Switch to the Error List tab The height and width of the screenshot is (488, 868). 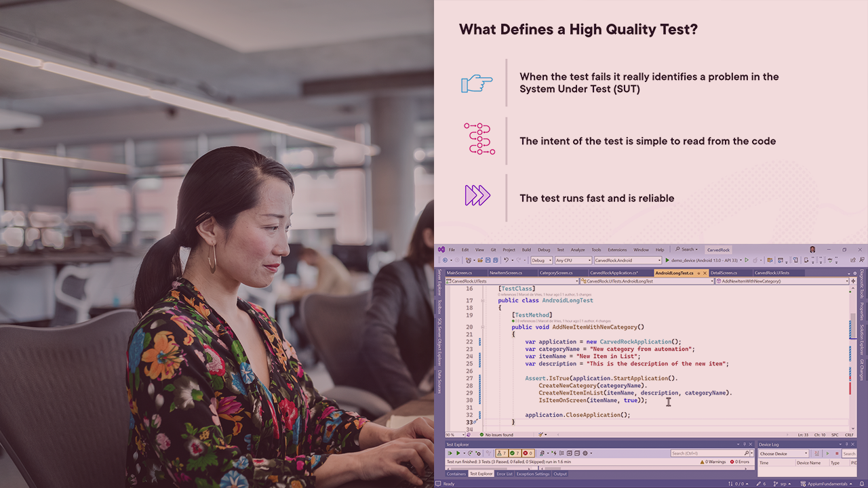coord(505,474)
